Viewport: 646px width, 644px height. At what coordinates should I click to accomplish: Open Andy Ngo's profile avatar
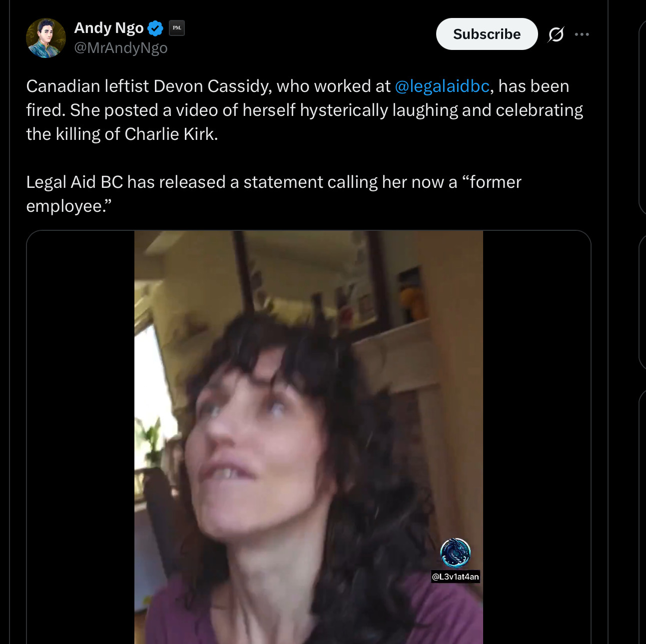[45, 38]
